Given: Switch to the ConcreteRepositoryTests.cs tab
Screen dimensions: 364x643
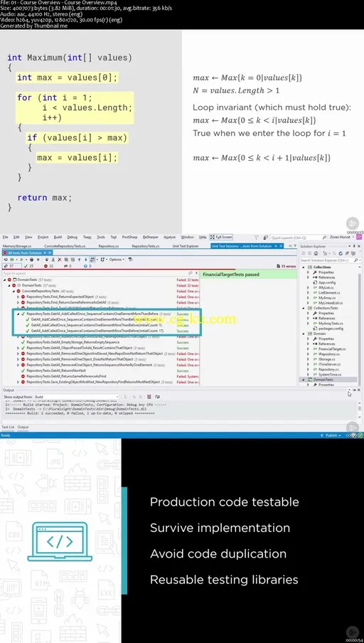Looking at the screenshot, I should coord(65,246).
